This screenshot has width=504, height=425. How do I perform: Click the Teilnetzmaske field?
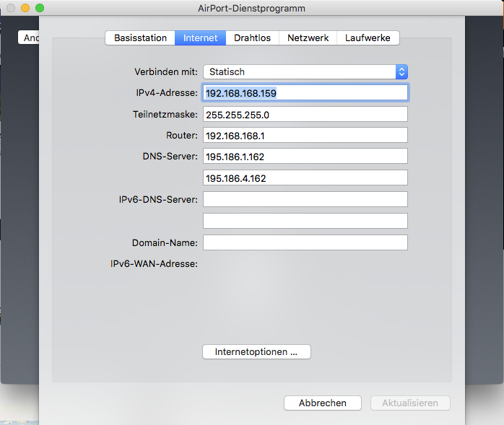tap(305, 114)
